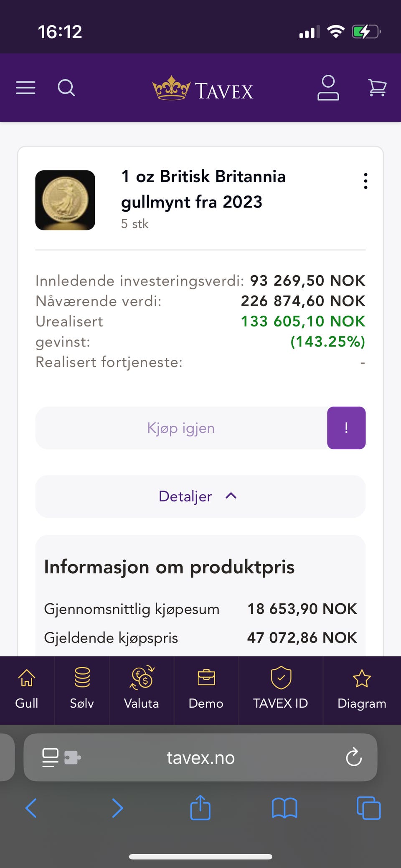
Task: Open the hamburger menu
Action: point(25,88)
